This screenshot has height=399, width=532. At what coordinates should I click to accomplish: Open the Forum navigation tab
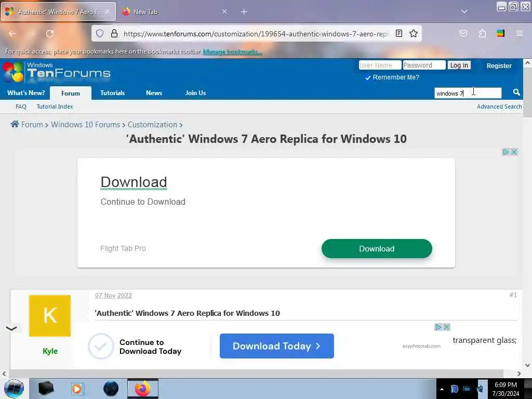point(71,93)
